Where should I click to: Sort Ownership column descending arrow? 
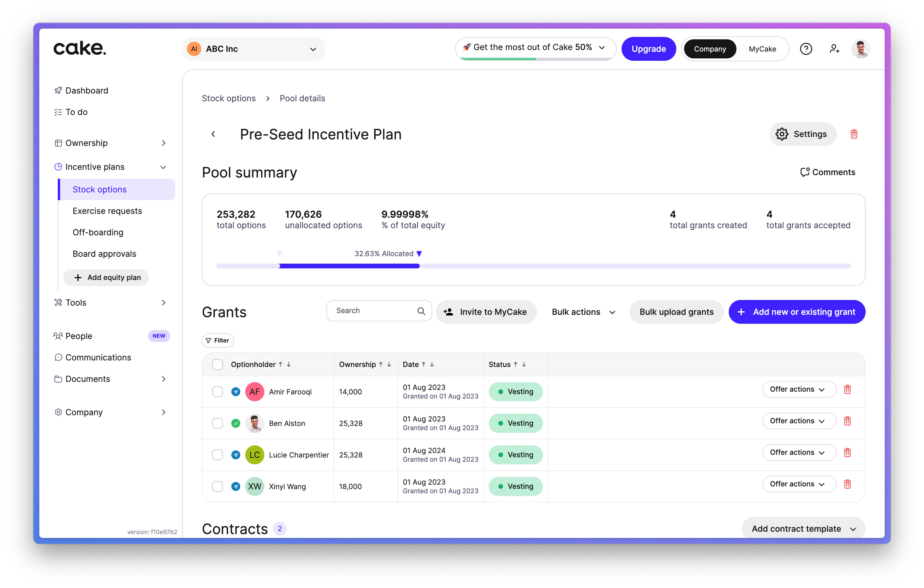[x=389, y=364]
